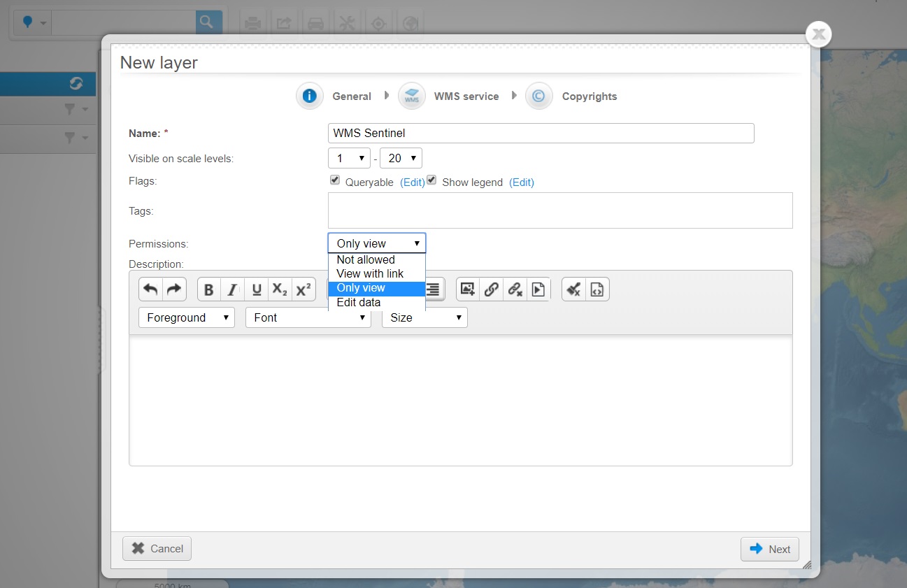Toggle the Queryable checkbox

(x=335, y=180)
